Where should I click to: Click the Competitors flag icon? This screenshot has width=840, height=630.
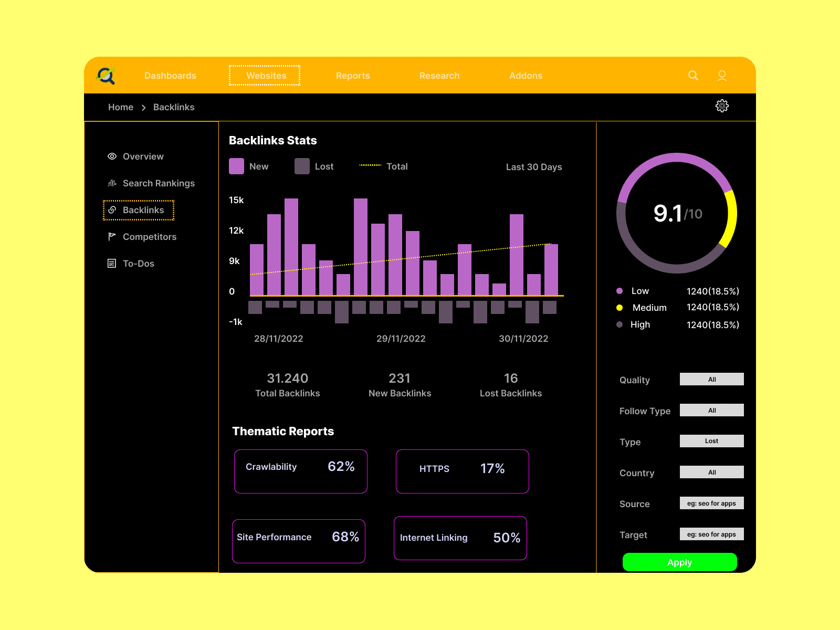point(112,236)
